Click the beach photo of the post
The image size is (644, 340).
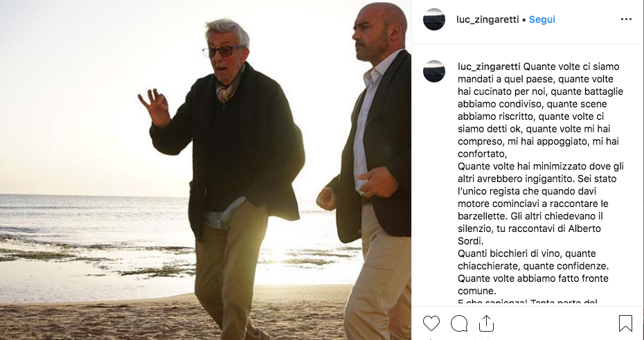[x=206, y=170]
